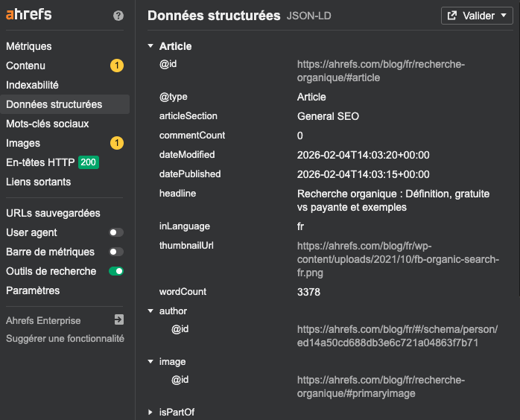The width and height of the screenshot is (520, 420).
Task: Click the wordCount value 3378
Action: point(308,292)
